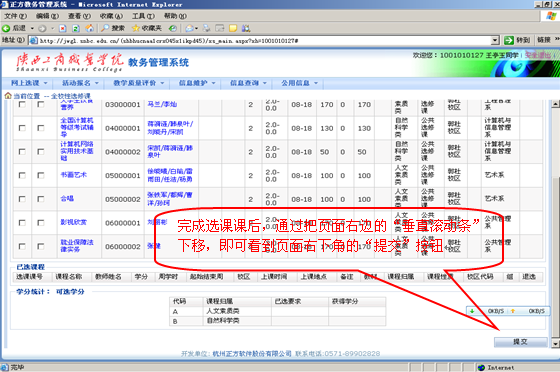Open the 编辑 (Edit) menu
This screenshot has height=372, width=560.
pyautogui.click(x=47, y=16)
